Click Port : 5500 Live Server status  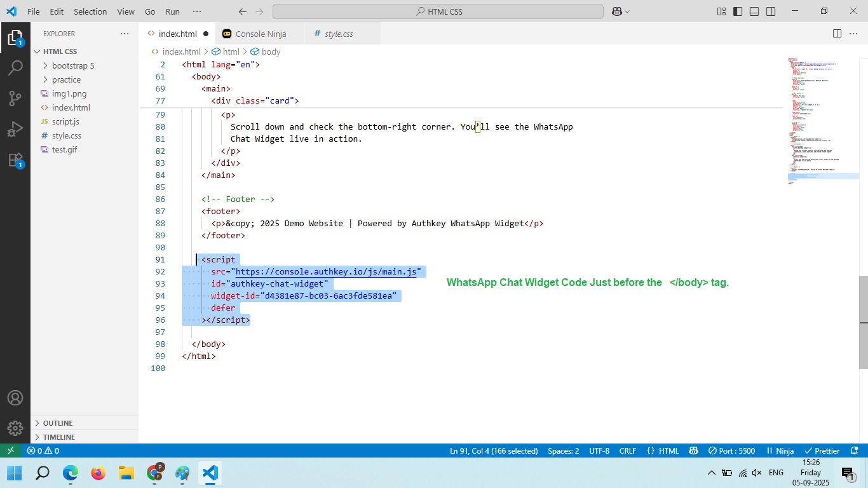(x=731, y=451)
